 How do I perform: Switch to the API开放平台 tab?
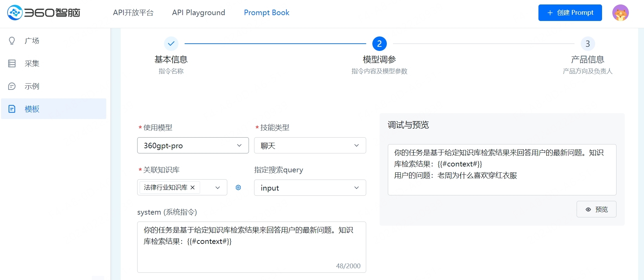point(133,13)
